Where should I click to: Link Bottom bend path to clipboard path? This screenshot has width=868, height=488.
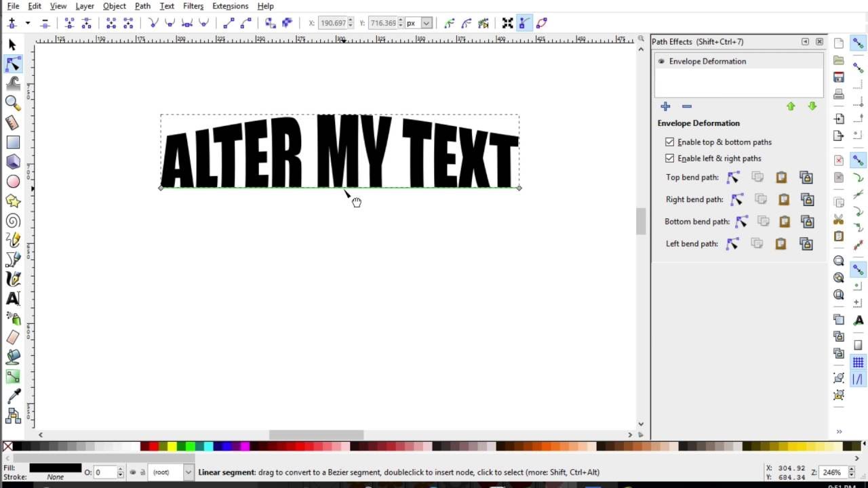pyautogui.click(x=807, y=222)
